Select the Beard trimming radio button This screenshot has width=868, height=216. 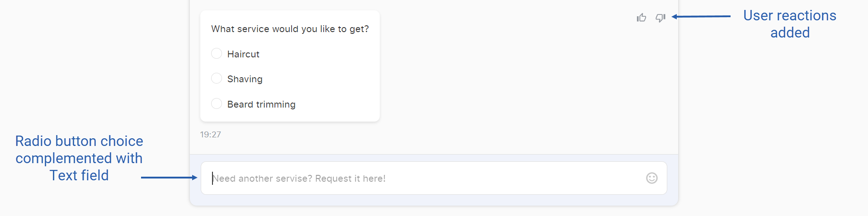[x=217, y=104]
